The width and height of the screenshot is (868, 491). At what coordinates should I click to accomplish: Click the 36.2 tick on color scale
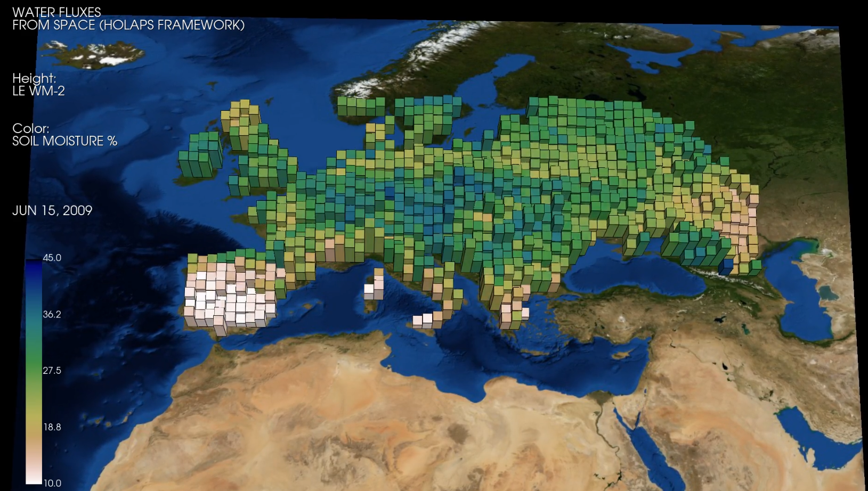[52, 314]
